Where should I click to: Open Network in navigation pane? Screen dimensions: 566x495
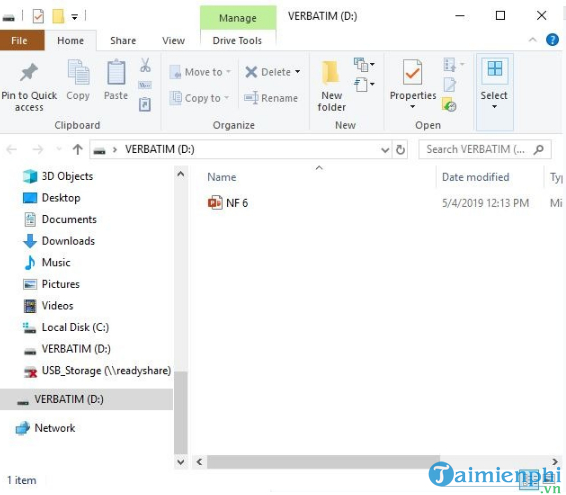[45, 428]
